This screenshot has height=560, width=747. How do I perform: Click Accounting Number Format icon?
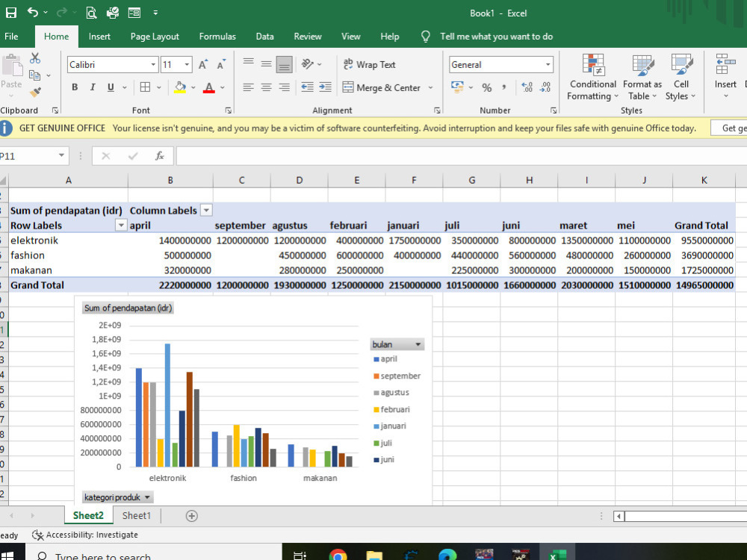click(457, 87)
